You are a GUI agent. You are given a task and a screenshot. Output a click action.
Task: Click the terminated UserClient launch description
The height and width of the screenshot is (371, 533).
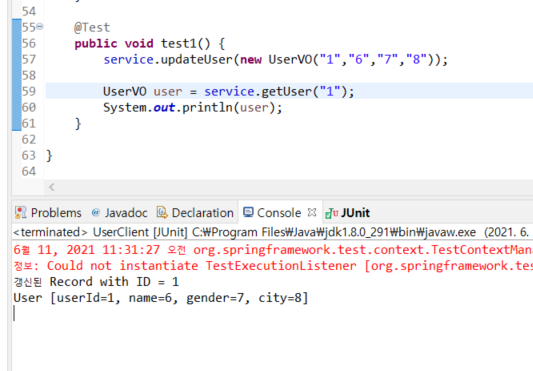point(271,233)
